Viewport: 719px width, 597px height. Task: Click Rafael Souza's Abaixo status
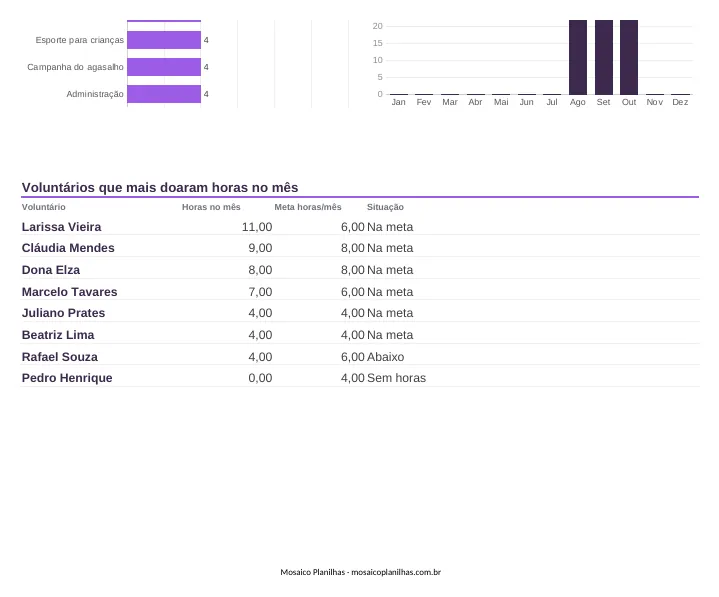coord(386,357)
